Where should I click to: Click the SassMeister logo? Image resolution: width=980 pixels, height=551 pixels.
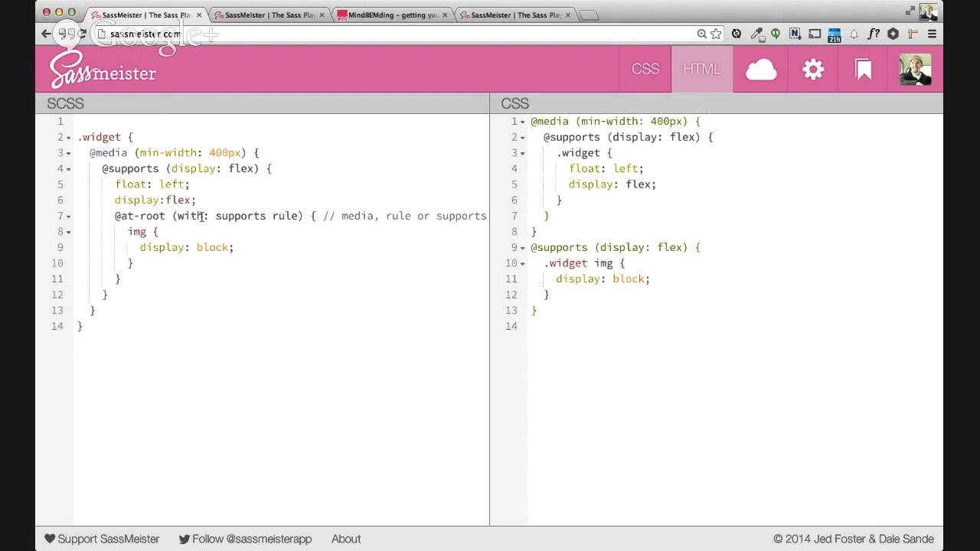coord(103,70)
